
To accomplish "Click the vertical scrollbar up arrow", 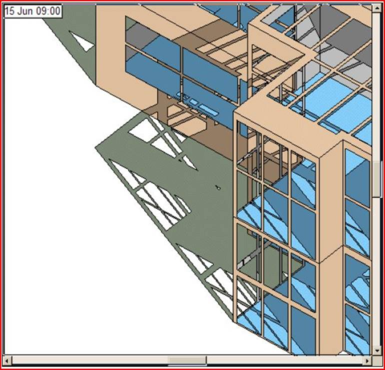I will (377, 8).
